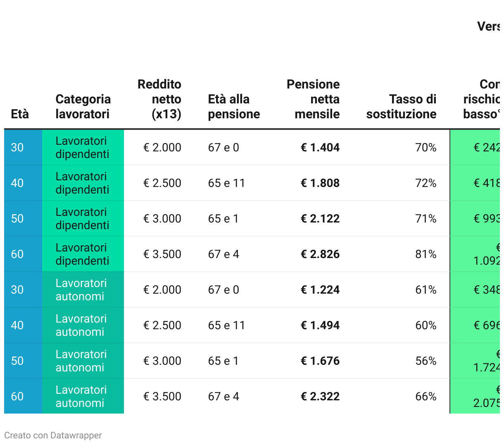Click the "Età" column header
The height and width of the screenshot is (445, 504).
[20, 114]
